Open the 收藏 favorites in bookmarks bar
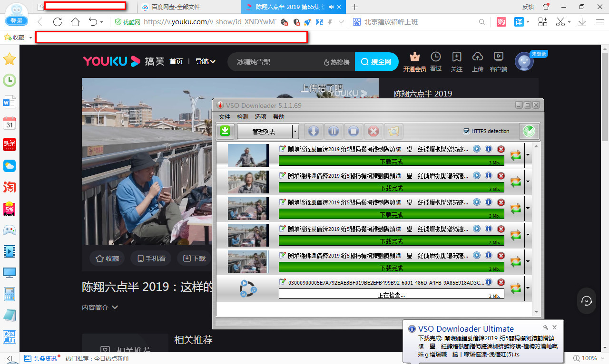This screenshot has width=609, height=364. coord(15,37)
